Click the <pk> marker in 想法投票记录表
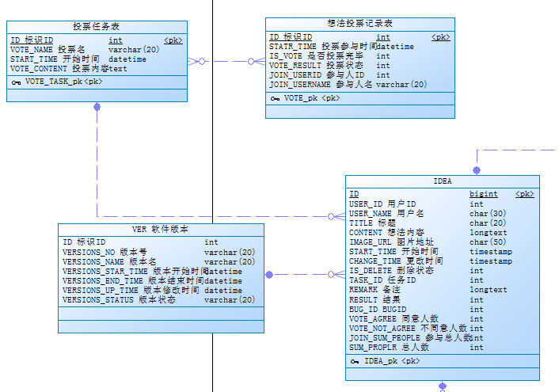 441,37
